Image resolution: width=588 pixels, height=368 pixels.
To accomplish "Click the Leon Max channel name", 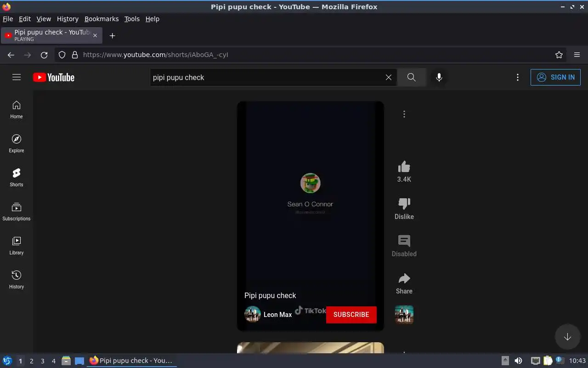I will (x=278, y=315).
